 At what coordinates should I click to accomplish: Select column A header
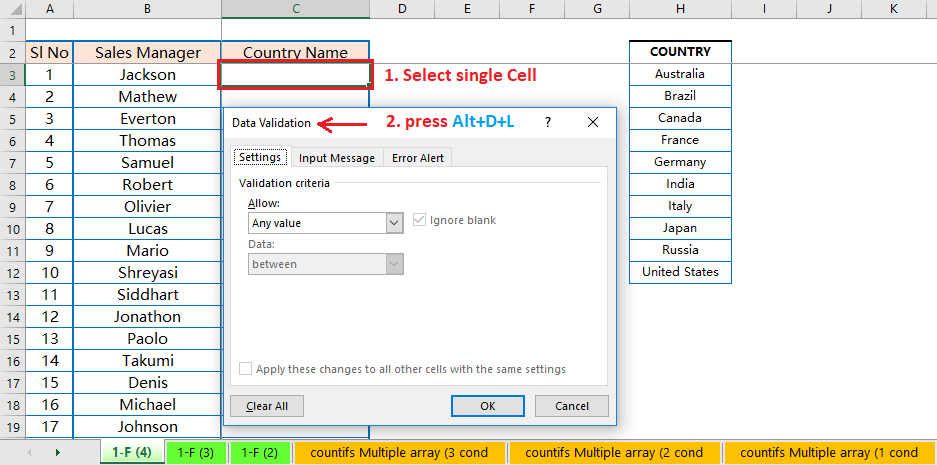(49, 9)
